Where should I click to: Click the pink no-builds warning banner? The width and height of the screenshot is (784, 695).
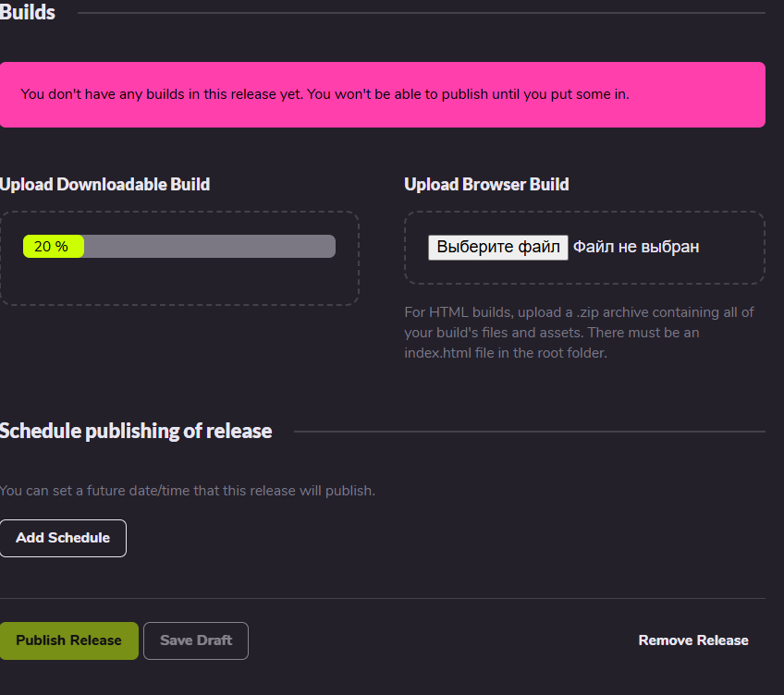pyautogui.click(x=383, y=94)
